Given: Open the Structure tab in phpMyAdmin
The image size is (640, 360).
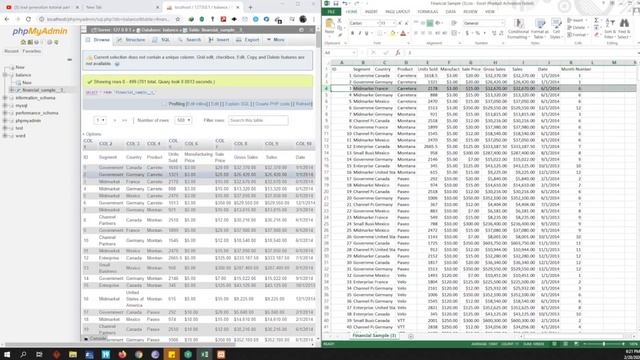Looking at the screenshot, I should tap(131, 40).
